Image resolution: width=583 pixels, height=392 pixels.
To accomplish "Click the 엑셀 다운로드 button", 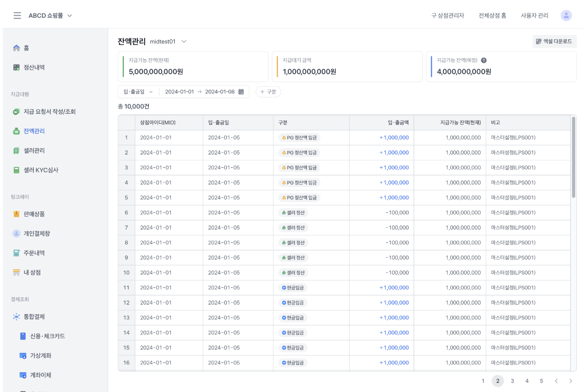I will [554, 42].
